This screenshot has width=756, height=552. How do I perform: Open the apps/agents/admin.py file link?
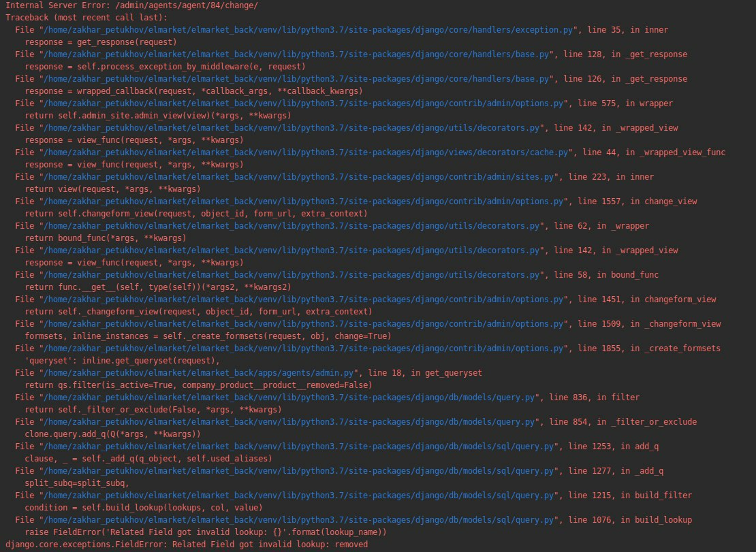coord(199,373)
